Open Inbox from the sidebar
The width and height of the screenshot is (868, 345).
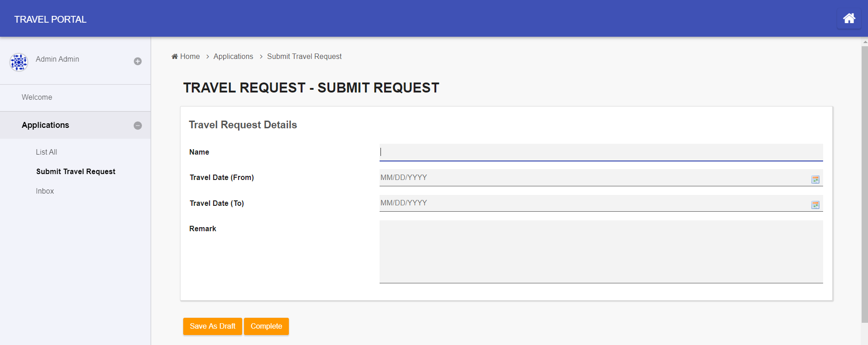[x=45, y=191]
